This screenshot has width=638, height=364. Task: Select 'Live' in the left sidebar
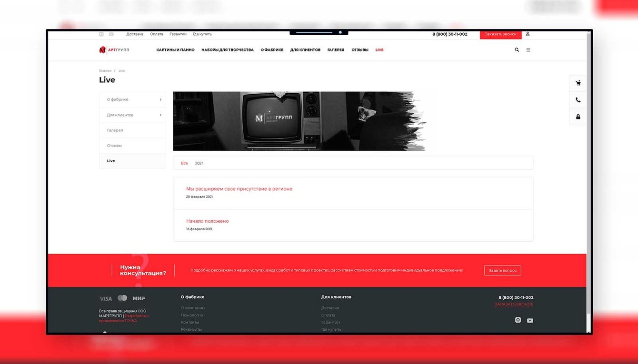(x=132, y=161)
